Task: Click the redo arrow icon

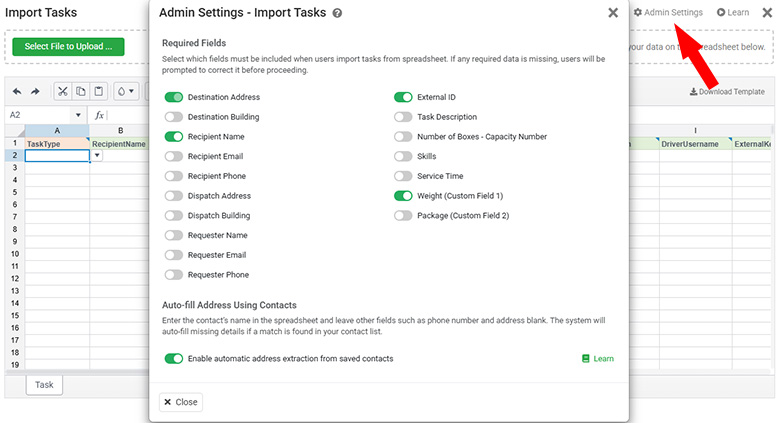Action: [x=35, y=92]
